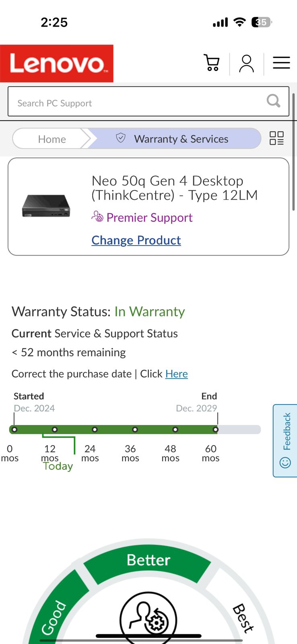Open the Premier Support link

tap(149, 218)
